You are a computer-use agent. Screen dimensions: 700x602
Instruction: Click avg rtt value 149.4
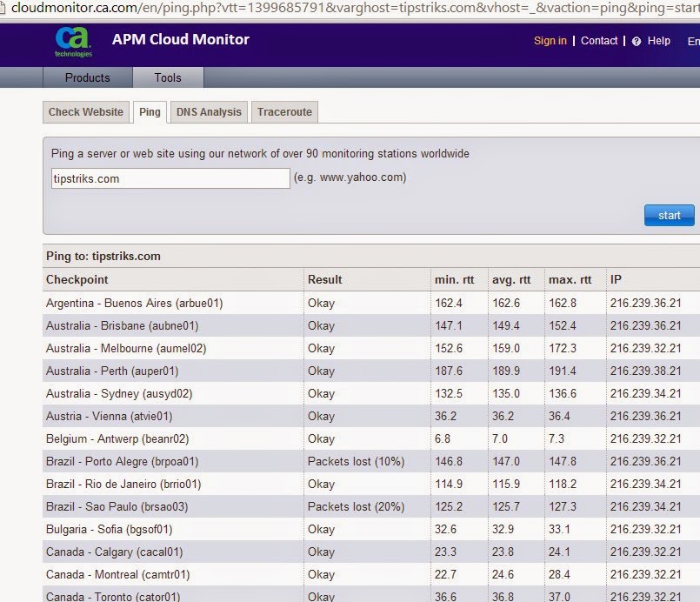pyautogui.click(x=506, y=326)
